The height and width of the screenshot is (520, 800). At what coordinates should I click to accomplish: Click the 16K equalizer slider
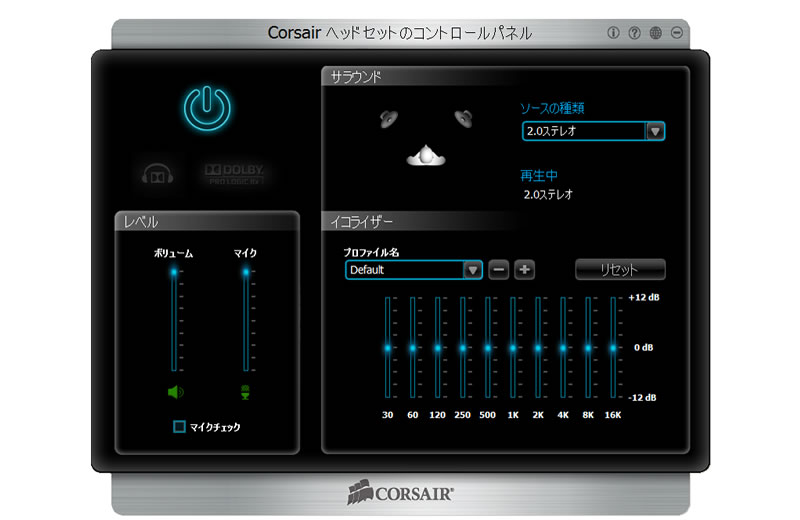(613, 348)
